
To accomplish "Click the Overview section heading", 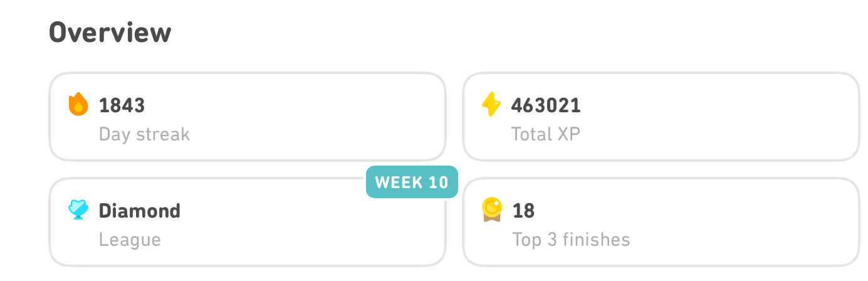I will pyautogui.click(x=110, y=33).
